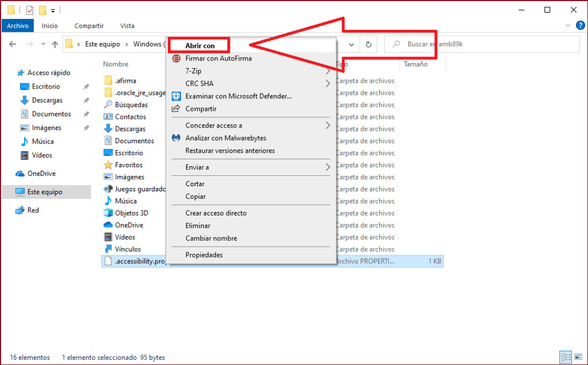
Task: Refresh the current folder view
Action: 369,44
